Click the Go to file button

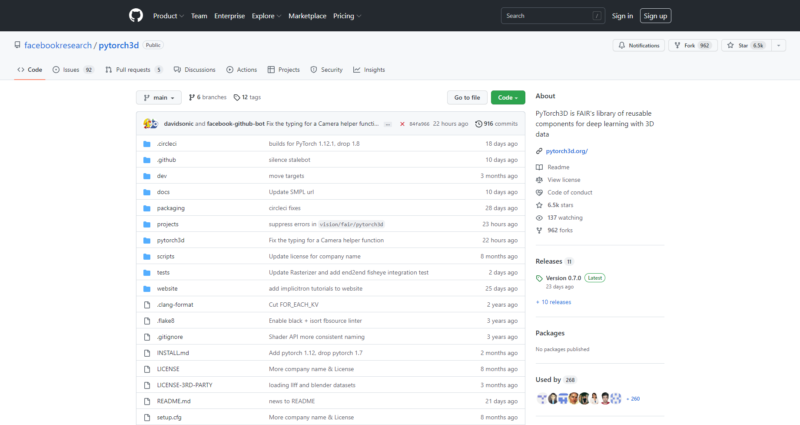[466, 97]
